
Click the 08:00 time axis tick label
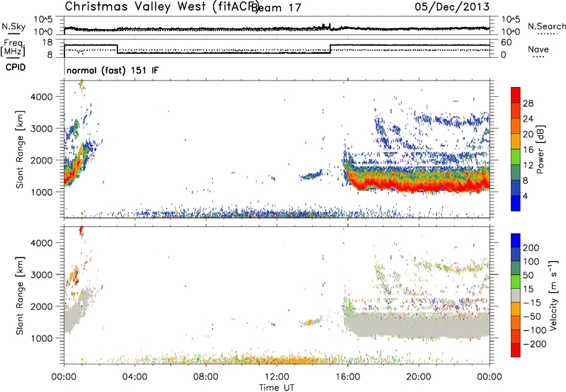click(206, 376)
